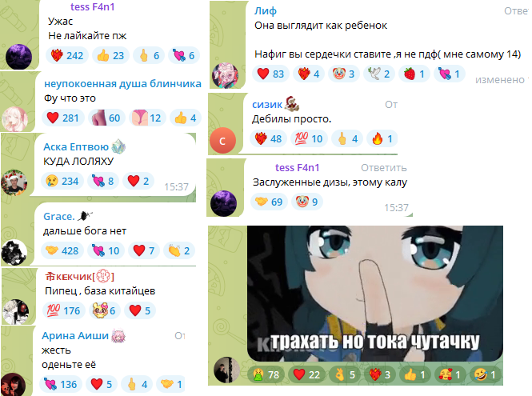Open the неупокоенная душа блинчика sender name

[122, 84]
